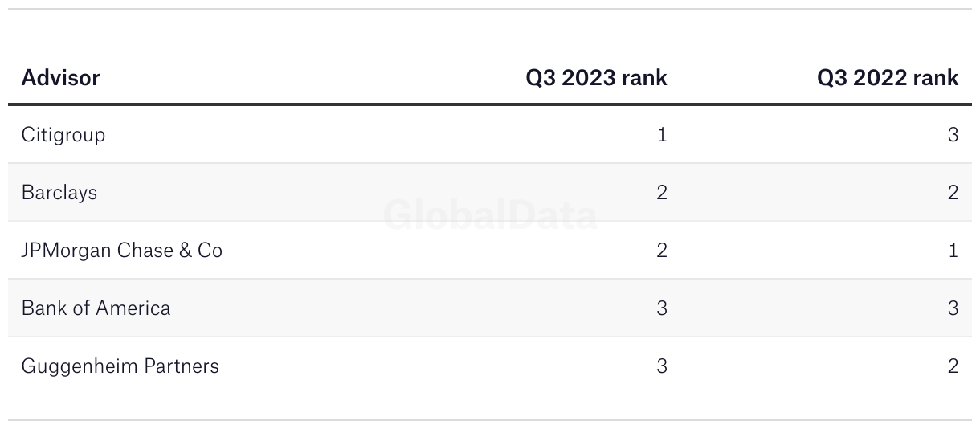Click Citigroup's Q3 2022 rank value
The height and width of the screenshot is (429, 980).
point(953,135)
